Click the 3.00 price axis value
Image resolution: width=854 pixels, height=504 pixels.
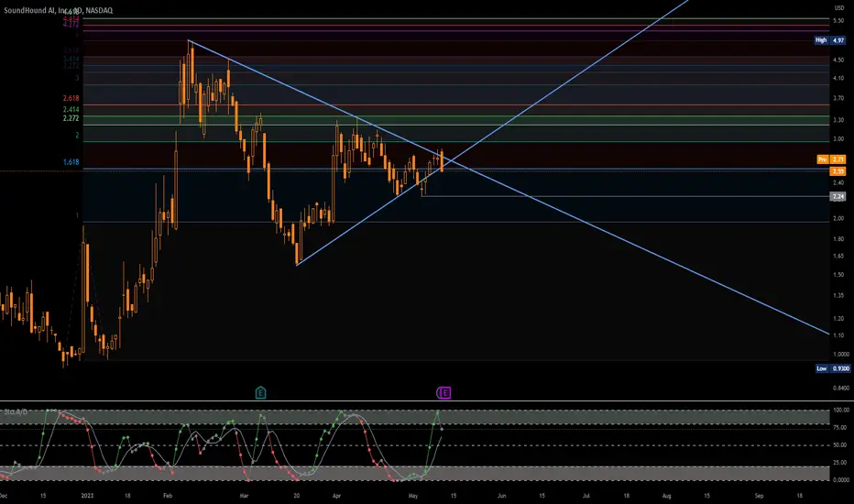(x=838, y=139)
